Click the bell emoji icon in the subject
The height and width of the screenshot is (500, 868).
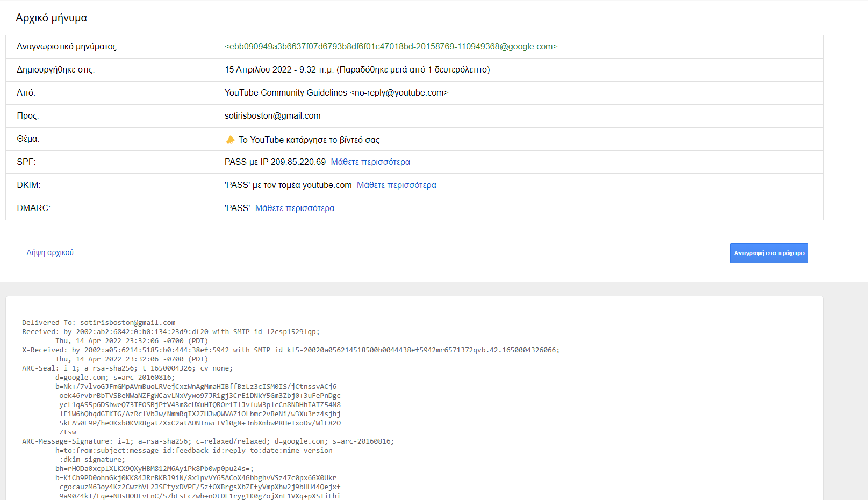(230, 140)
